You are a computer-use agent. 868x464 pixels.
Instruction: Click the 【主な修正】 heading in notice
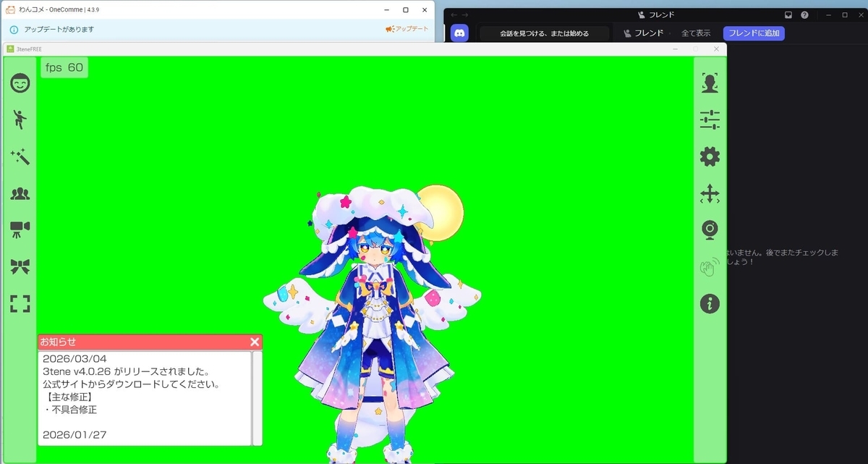point(68,397)
